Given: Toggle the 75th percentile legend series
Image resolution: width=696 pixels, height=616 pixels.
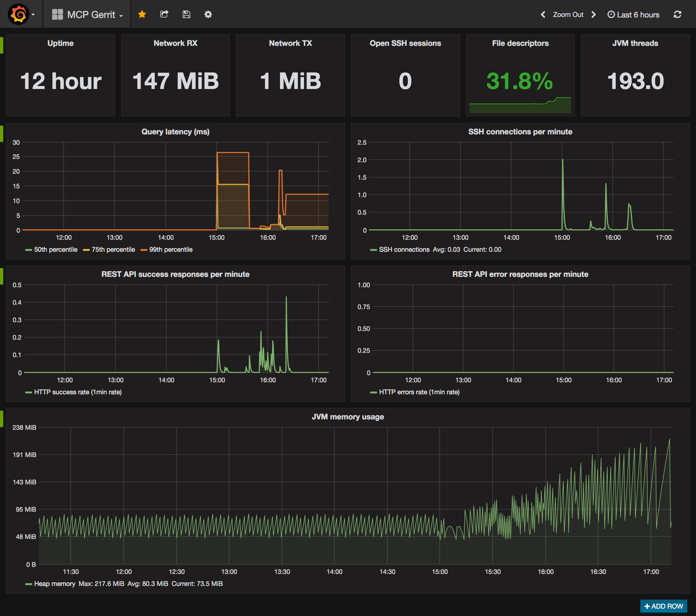Looking at the screenshot, I should tap(113, 250).
